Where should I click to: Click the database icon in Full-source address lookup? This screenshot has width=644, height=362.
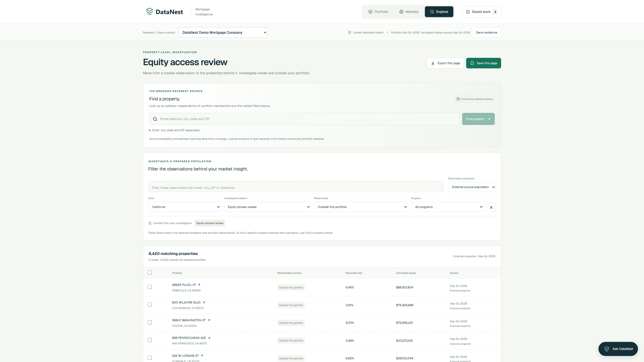coord(458,99)
